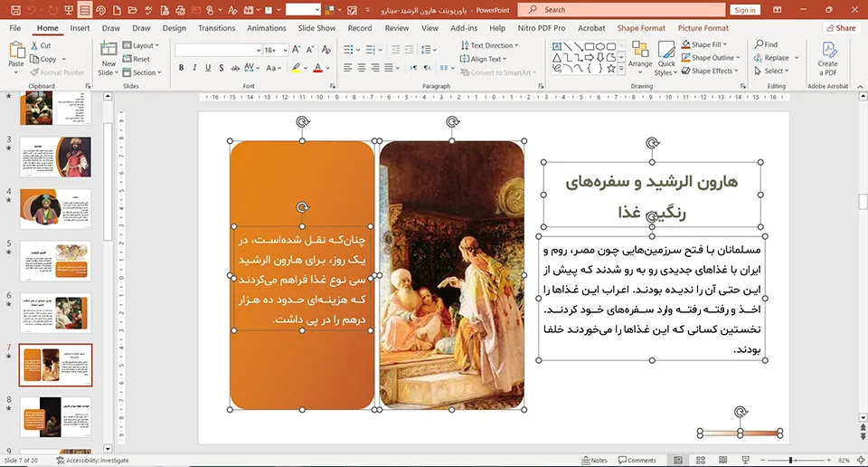Click the Undo arrow icon

tap(32, 10)
